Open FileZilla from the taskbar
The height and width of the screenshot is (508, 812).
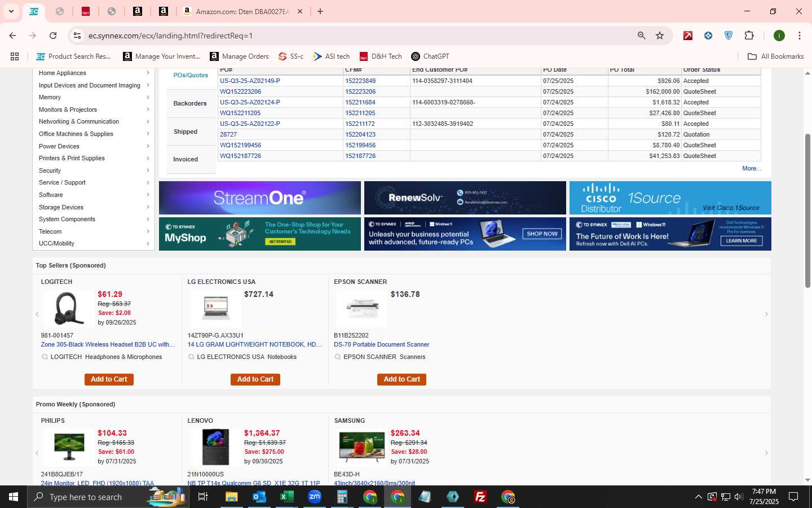(x=480, y=497)
